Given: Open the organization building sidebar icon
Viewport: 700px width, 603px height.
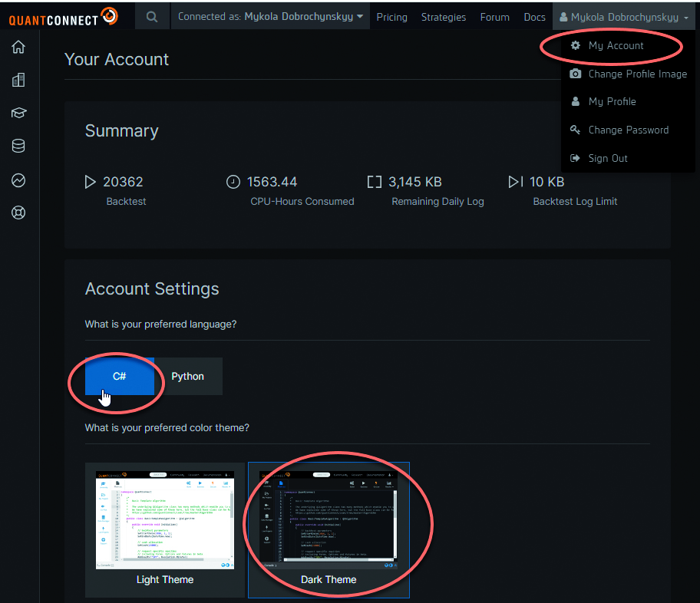Looking at the screenshot, I should point(18,80).
